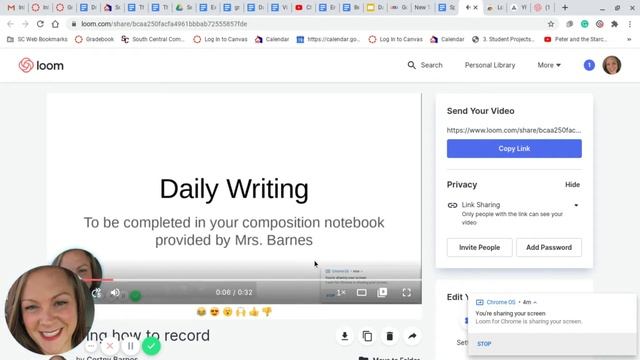The width and height of the screenshot is (640, 360).
Task: Open Chrome extensions puzzle icon
Action: click(x=614, y=24)
